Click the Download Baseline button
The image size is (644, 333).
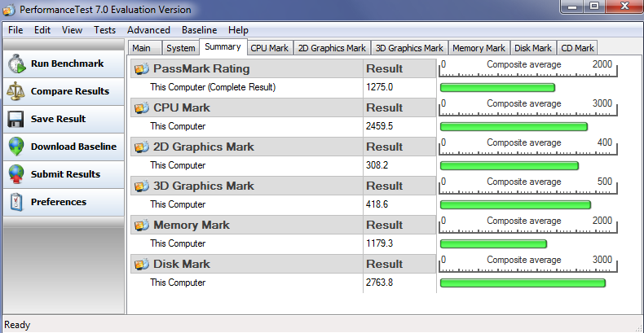point(64,147)
